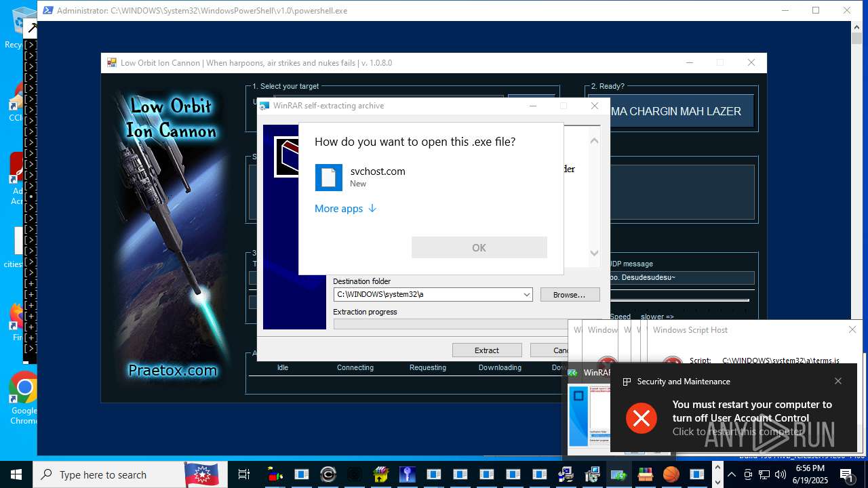Image resolution: width=868 pixels, height=488 pixels.
Task: Click the key icon taskbar app
Action: [x=407, y=474]
